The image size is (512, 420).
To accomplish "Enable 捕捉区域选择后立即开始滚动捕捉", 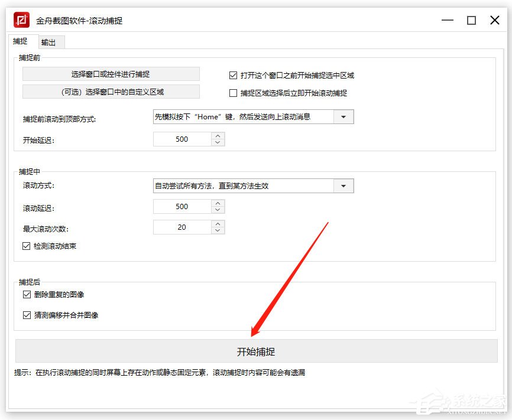I will 233,93.
